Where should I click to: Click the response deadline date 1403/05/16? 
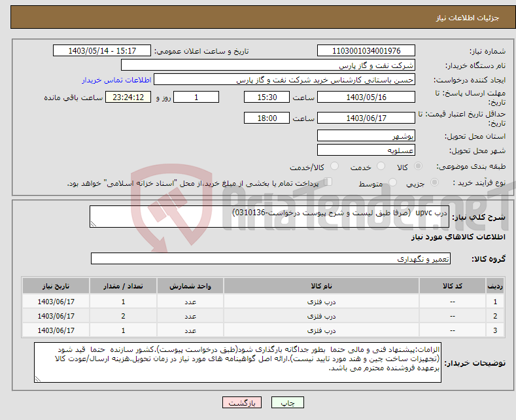click(x=366, y=97)
